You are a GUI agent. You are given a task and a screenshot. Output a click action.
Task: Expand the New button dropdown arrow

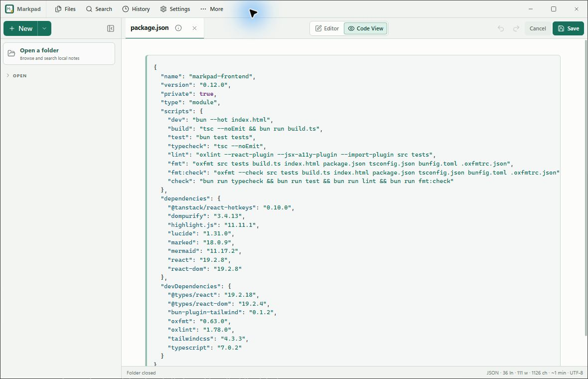click(x=44, y=28)
